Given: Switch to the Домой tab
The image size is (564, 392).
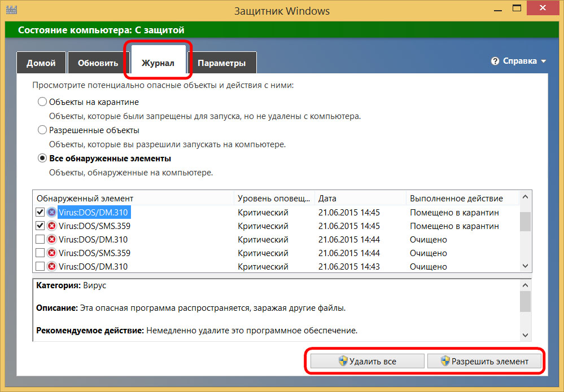Looking at the screenshot, I should [x=41, y=63].
